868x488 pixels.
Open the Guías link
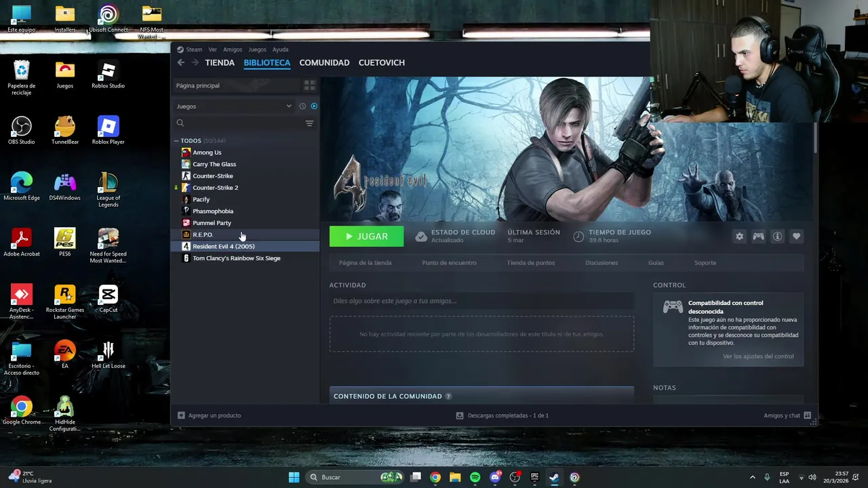656,263
